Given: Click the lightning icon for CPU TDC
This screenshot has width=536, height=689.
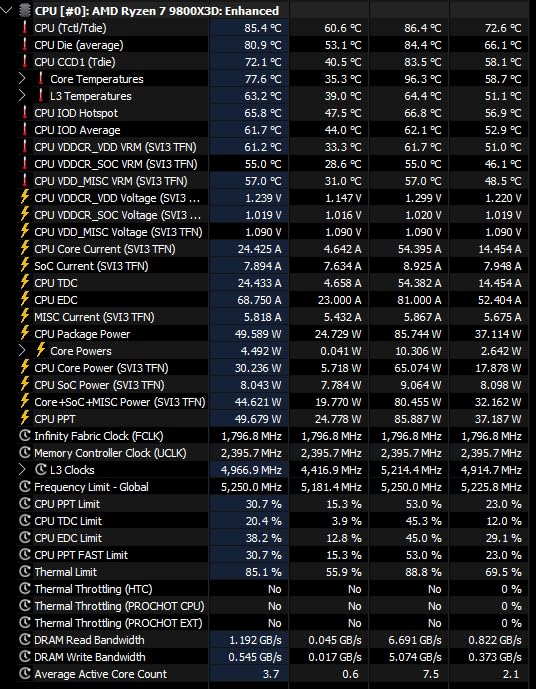Looking at the screenshot, I should coord(25,283).
